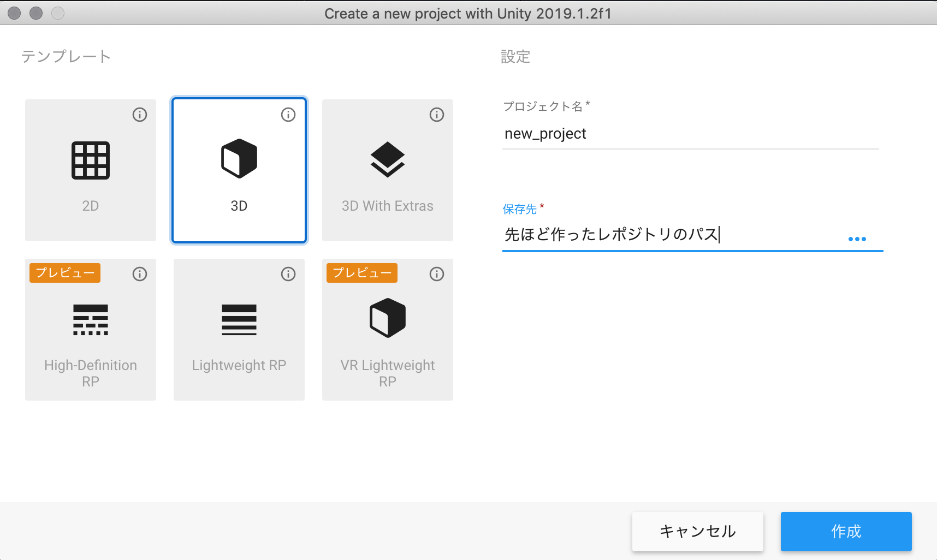Click the new_project project name field
The image size is (937, 560).
point(601,133)
